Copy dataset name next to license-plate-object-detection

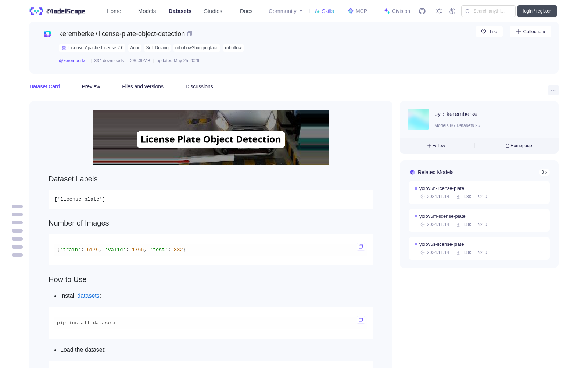[190, 34]
